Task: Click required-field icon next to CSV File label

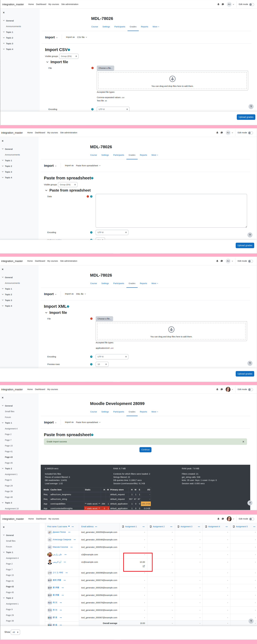Action: coord(92,68)
